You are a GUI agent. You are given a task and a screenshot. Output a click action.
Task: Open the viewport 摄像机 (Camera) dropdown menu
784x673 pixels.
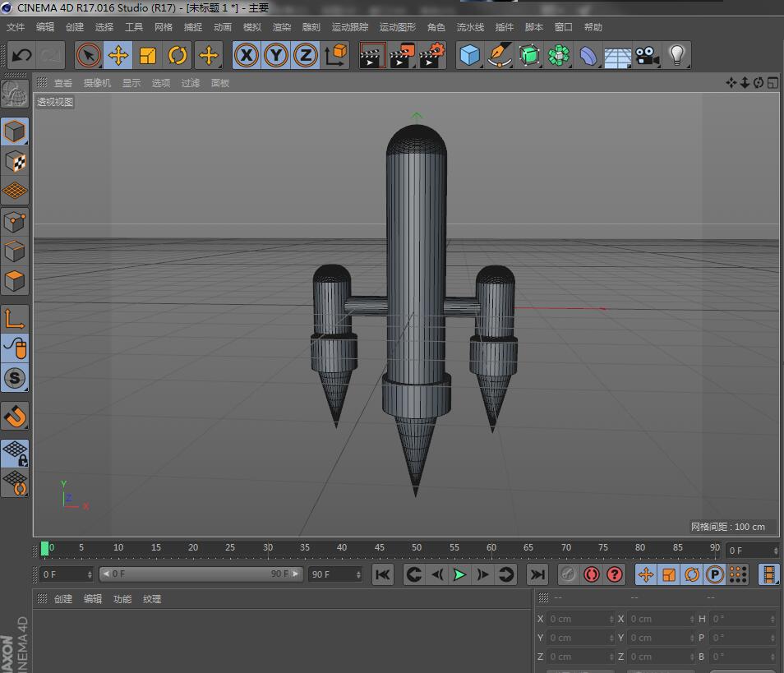(97, 83)
